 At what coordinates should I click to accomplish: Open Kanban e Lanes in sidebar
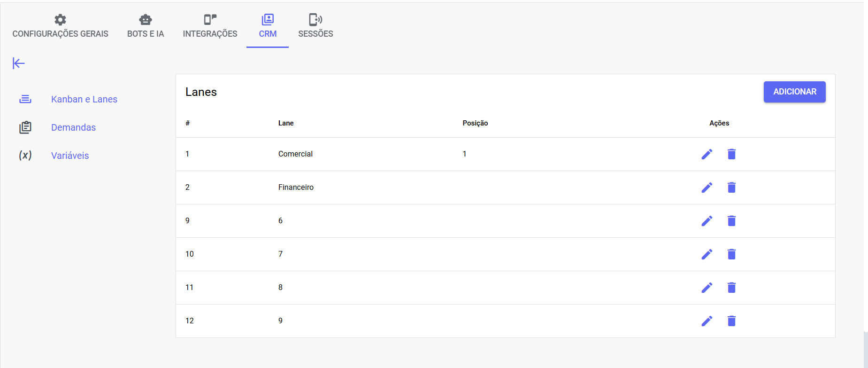pyautogui.click(x=84, y=99)
